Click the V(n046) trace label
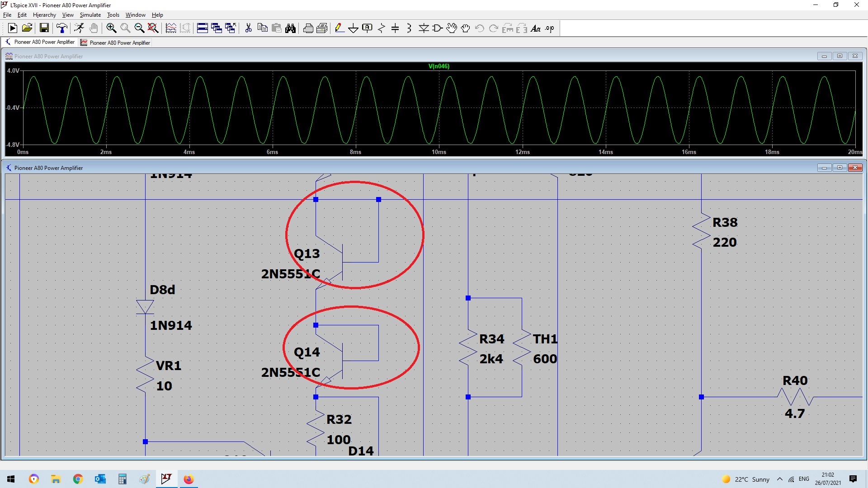The height and width of the screenshot is (488, 868). click(439, 66)
